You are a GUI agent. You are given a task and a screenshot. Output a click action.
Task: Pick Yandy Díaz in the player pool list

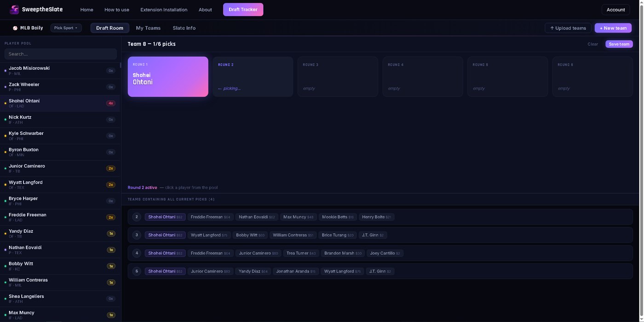(x=60, y=234)
